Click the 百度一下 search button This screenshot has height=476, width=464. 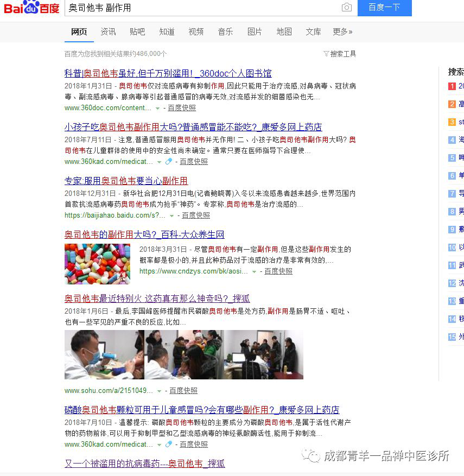pyautogui.click(x=384, y=8)
